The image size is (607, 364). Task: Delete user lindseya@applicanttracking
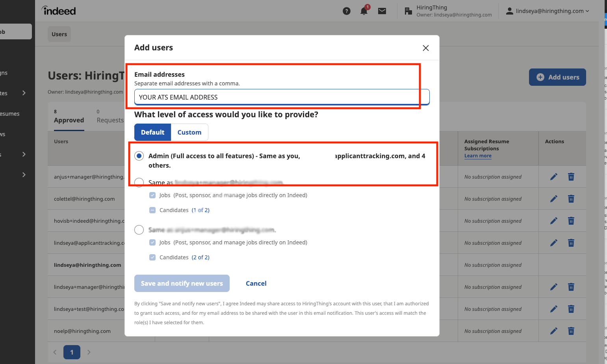[x=571, y=243]
